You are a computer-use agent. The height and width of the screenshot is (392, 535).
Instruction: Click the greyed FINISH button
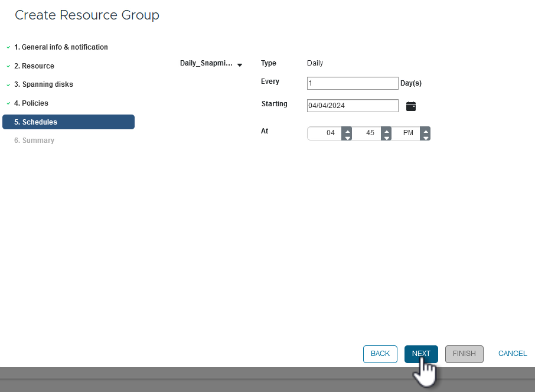click(464, 354)
